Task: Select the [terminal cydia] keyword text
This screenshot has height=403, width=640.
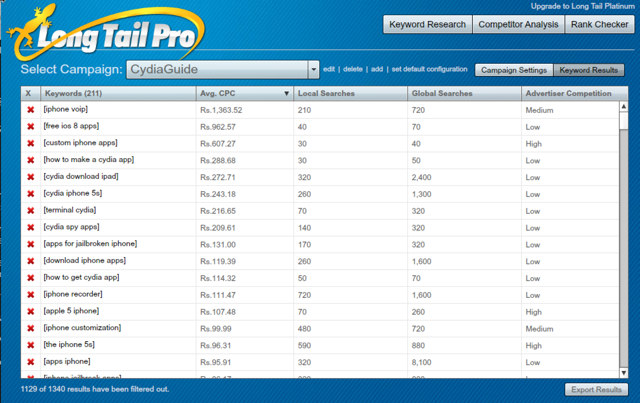Action: coord(70,210)
